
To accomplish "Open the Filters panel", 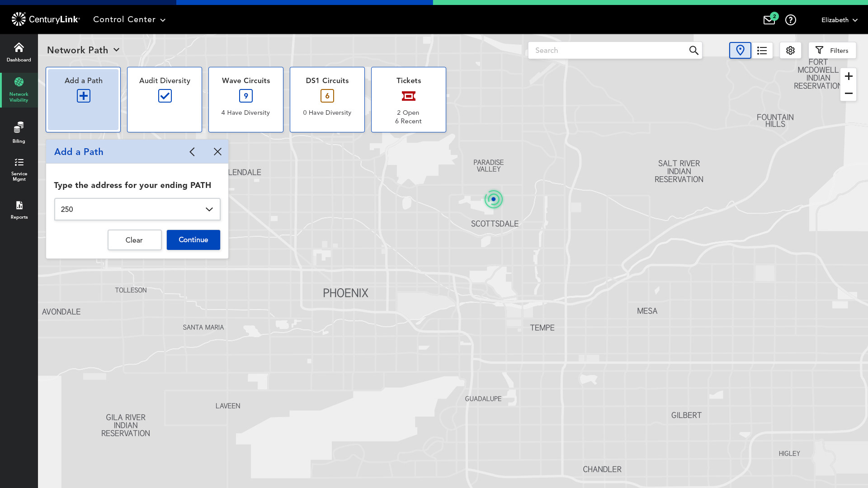I will (x=832, y=50).
